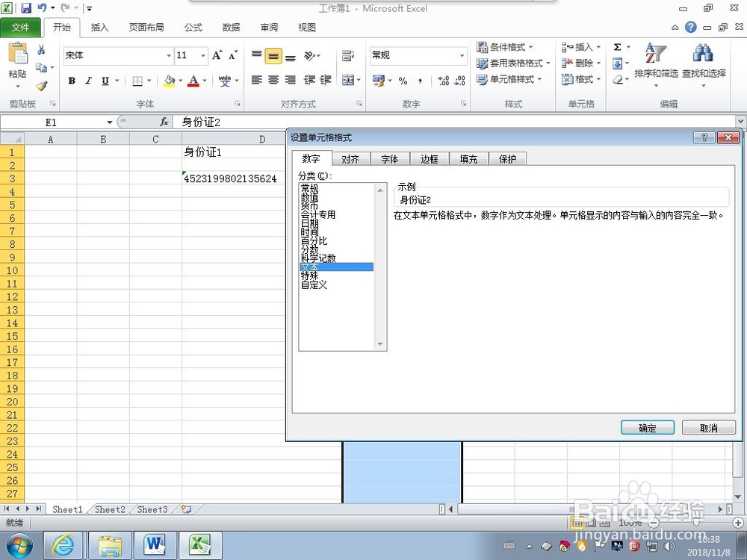Image resolution: width=747 pixels, height=560 pixels.
Task: Apply the Percent Style % icon
Action: point(402,80)
